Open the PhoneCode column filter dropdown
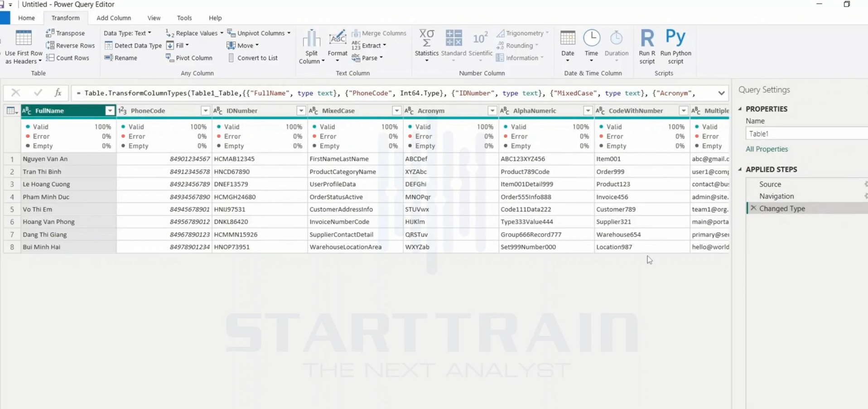The height and width of the screenshot is (409, 868). click(x=205, y=111)
